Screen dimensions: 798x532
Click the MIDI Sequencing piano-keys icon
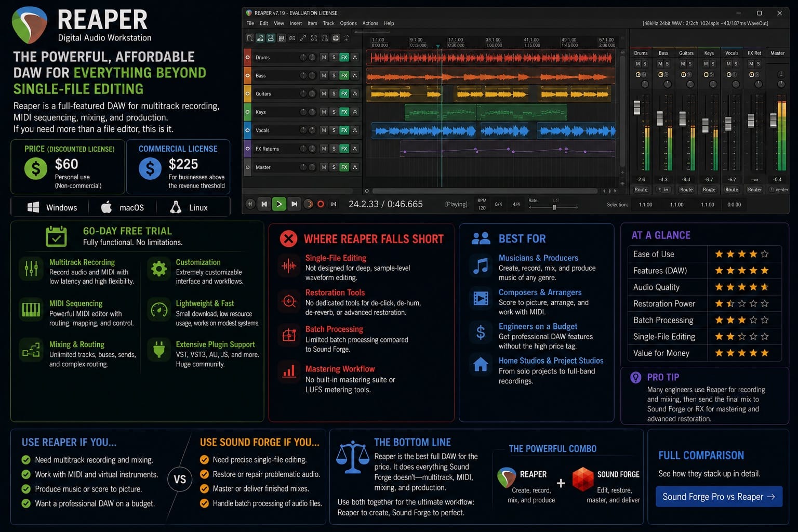31,310
